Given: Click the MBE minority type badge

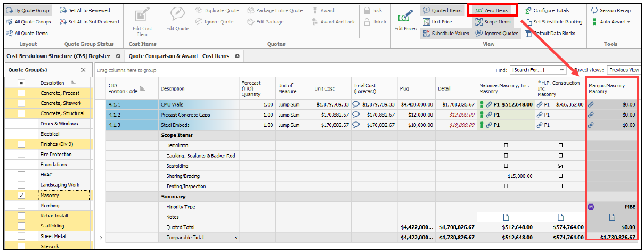Looking at the screenshot, I should click(x=591, y=207).
